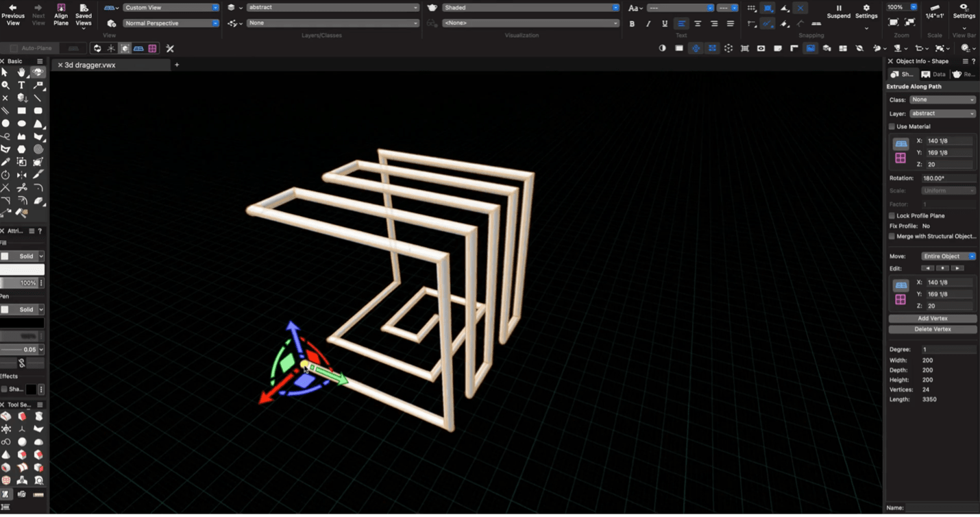The image size is (980, 517).
Task: Set text alignment to center
Action: coord(698,23)
